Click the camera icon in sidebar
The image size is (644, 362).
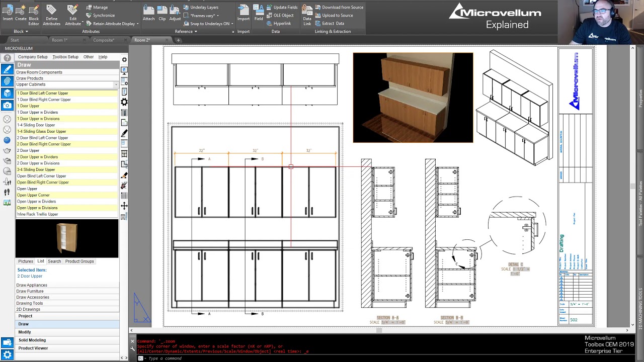click(x=7, y=105)
